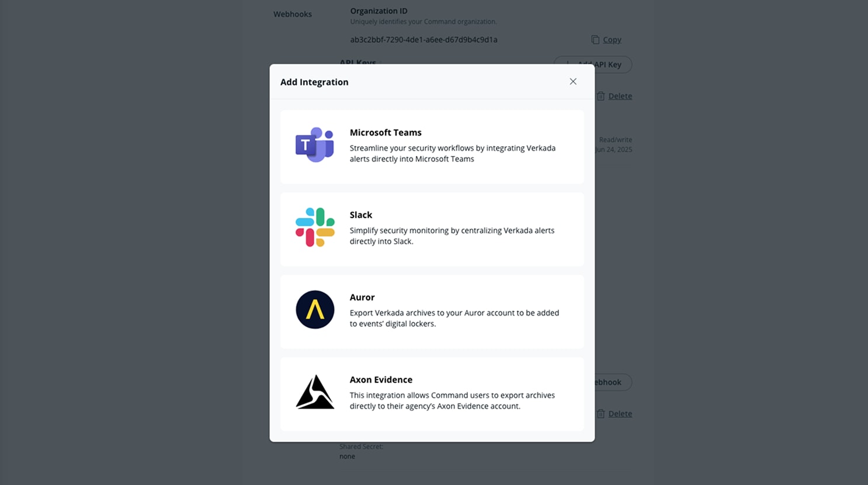This screenshot has width=868, height=485.
Task: Pick the Auror integration title
Action: [x=362, y=297]
